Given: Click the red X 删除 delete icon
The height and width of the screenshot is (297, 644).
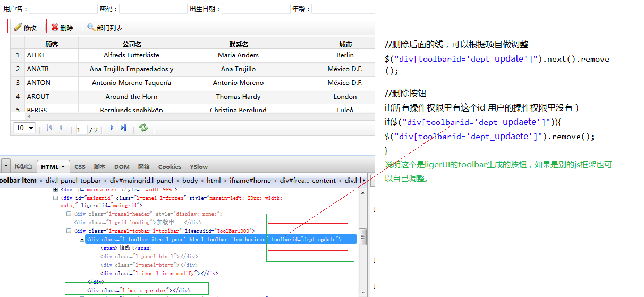Looking at the screenshot, I should point(55,27).
